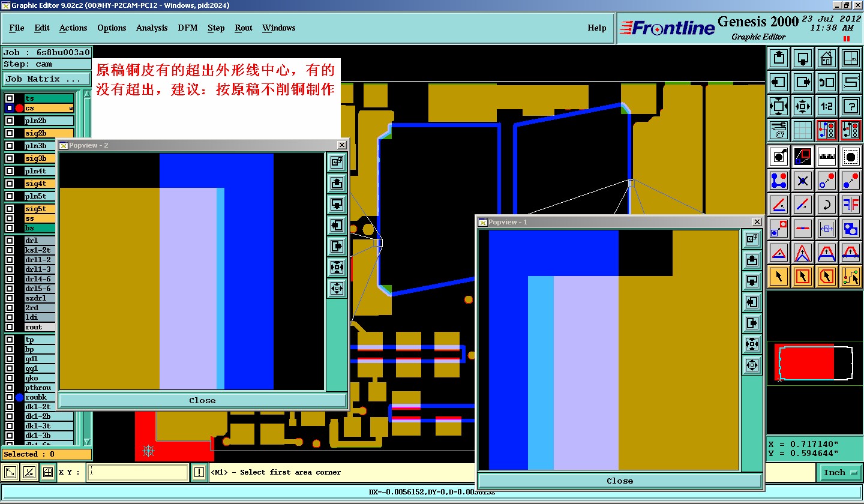Click the Job Matrix ... button

47,79
